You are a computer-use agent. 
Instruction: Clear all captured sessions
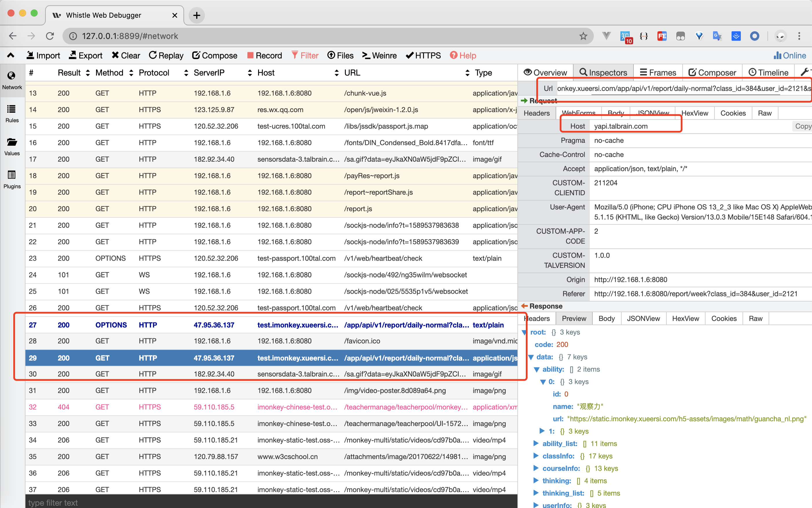pyautogui.click(x=126, y=55)
